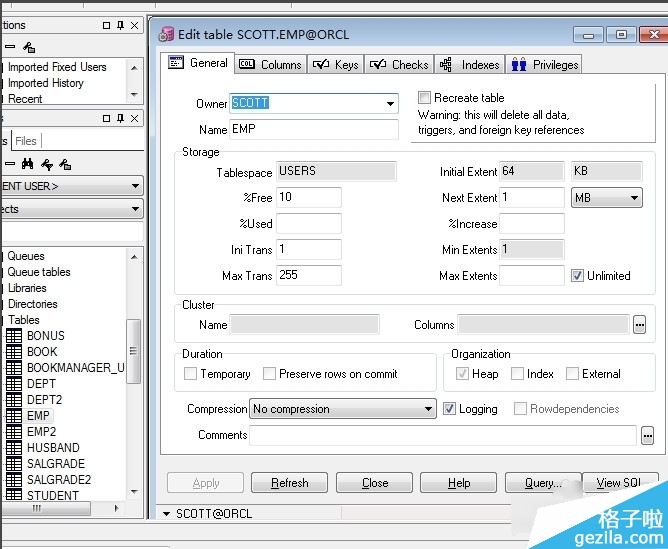Close the object browser panel with X icon
This screenshot has height=549, width=668.
(x=134, y=118)
